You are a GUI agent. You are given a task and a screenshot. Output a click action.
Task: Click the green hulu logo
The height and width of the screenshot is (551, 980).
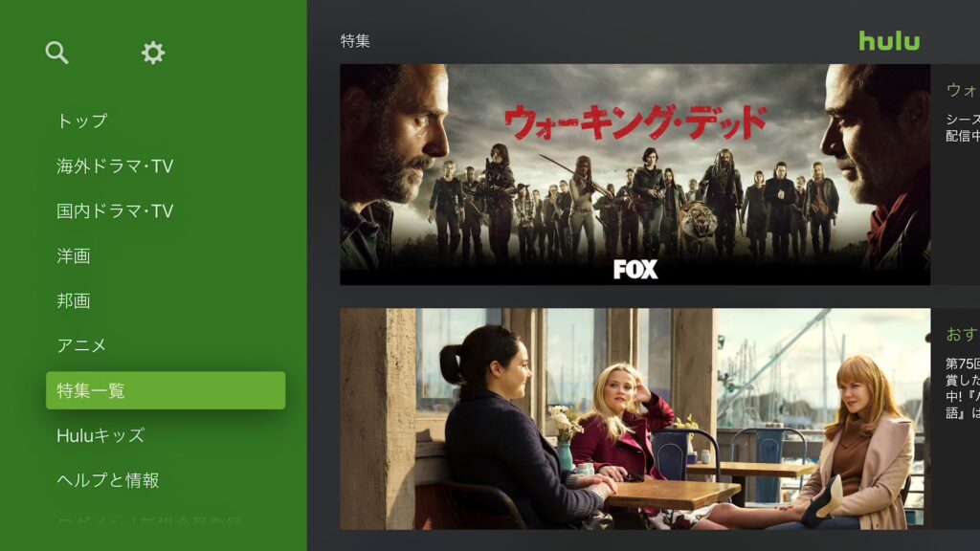[889, 41]
